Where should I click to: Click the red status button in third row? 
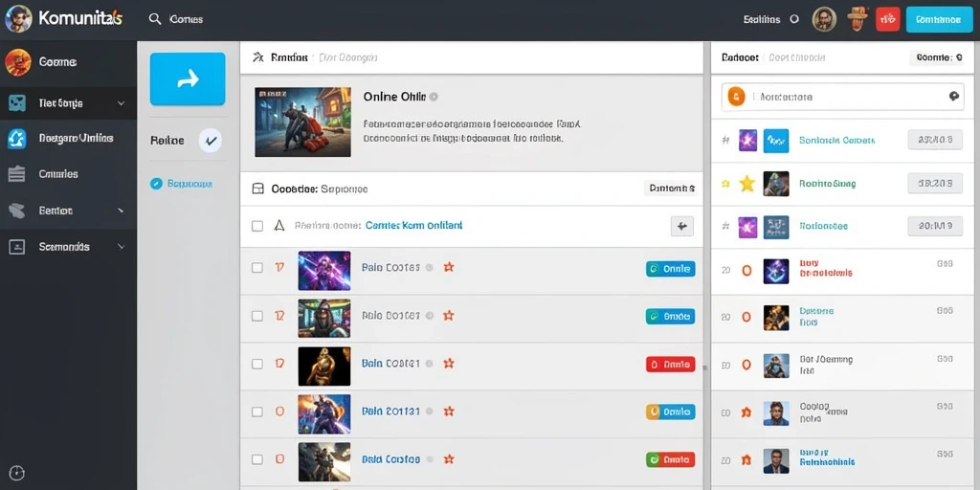[x=670, y=364]
